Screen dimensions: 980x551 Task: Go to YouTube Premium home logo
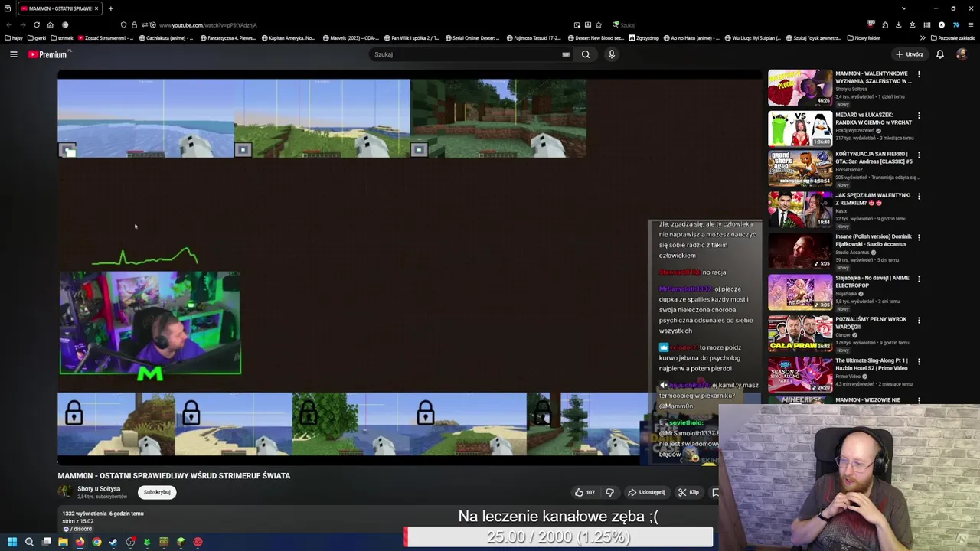[x=49, y=54]
